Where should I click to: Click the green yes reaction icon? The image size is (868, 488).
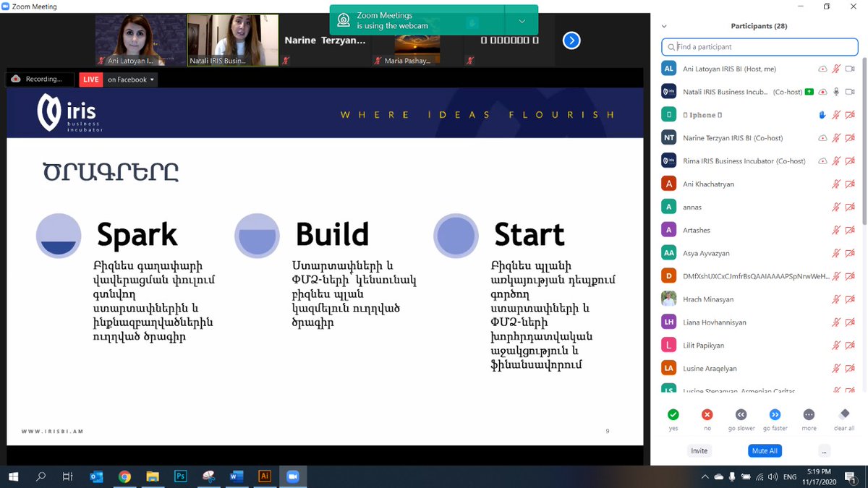click(673, 415)
